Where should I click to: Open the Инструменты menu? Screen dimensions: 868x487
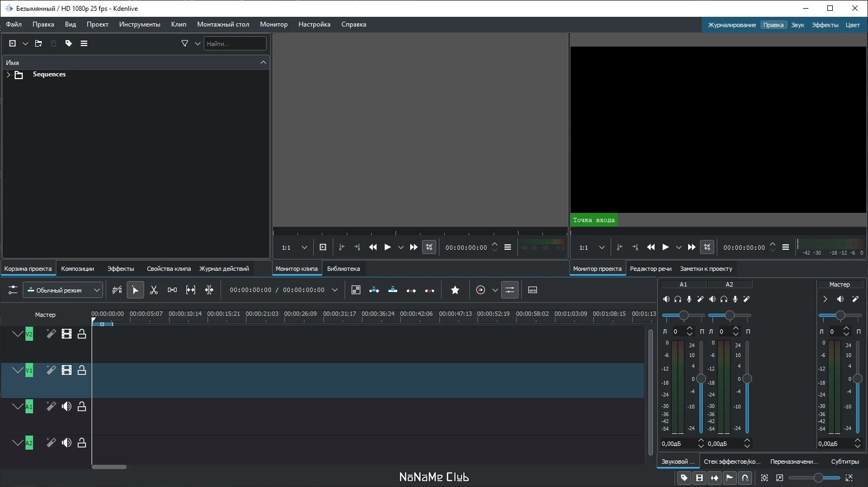(139, 24)
